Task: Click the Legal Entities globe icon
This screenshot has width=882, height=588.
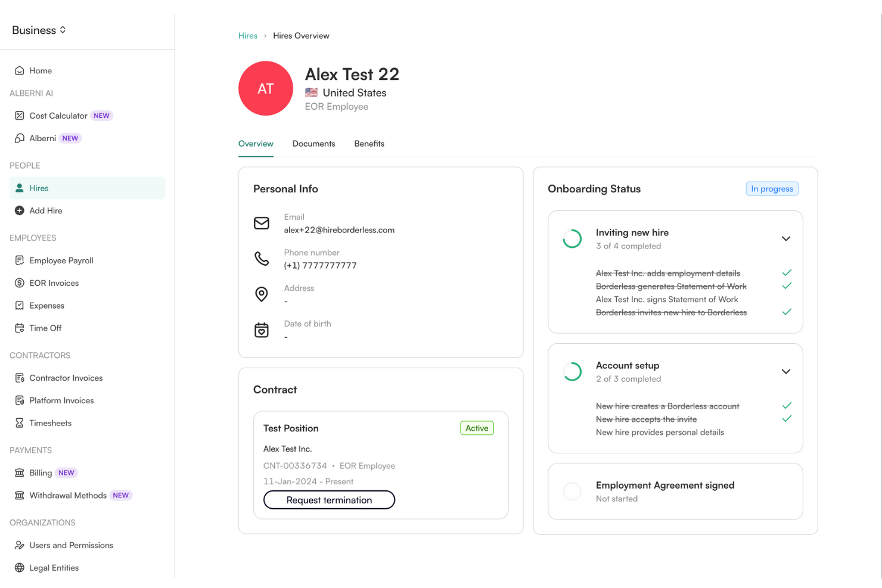Action: 20,567
